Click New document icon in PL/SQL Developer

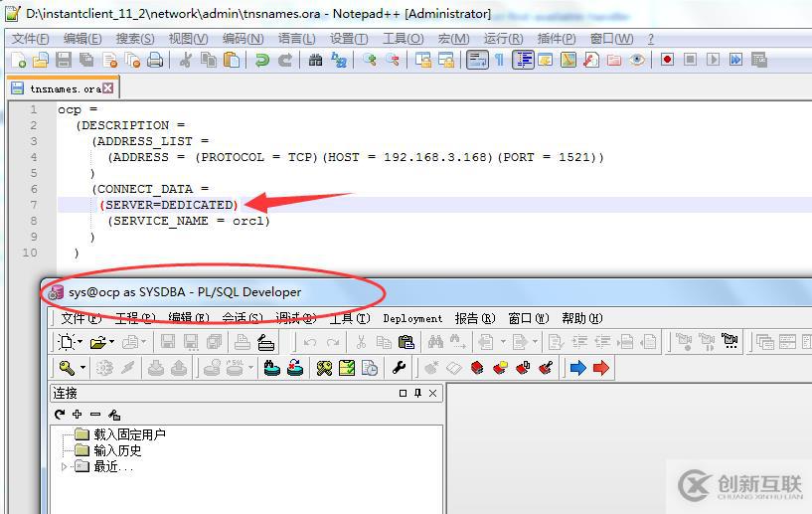66,342
